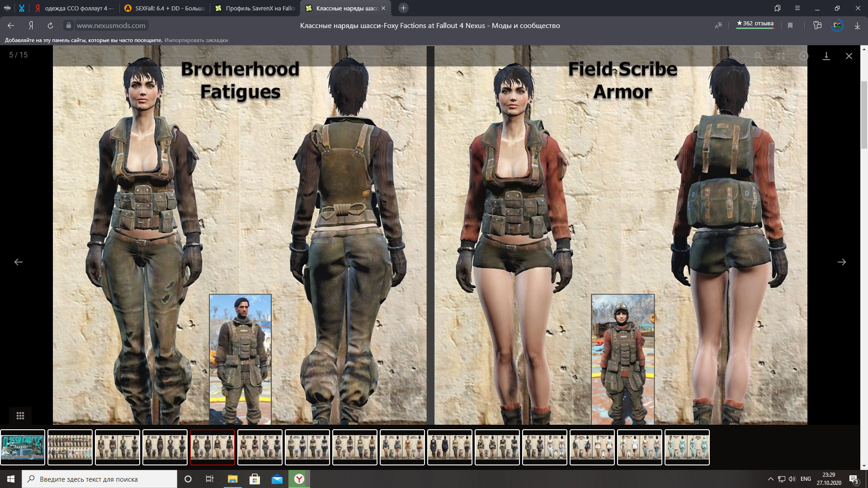Open browser downloads panel

click(857, 26)
